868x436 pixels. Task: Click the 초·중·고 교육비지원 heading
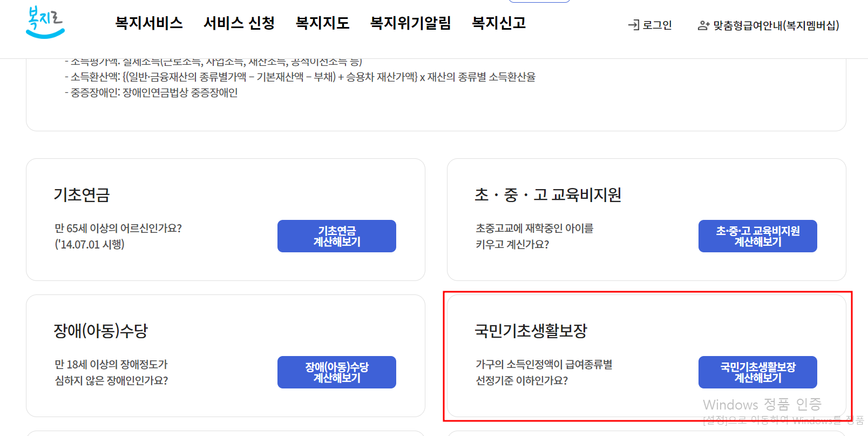click(547, 195)
